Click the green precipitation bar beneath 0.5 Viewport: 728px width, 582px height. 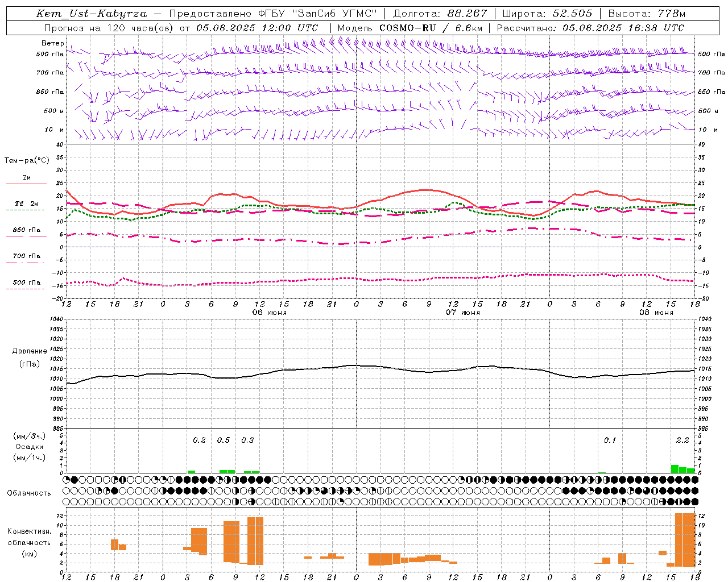[x=227, y=471]
